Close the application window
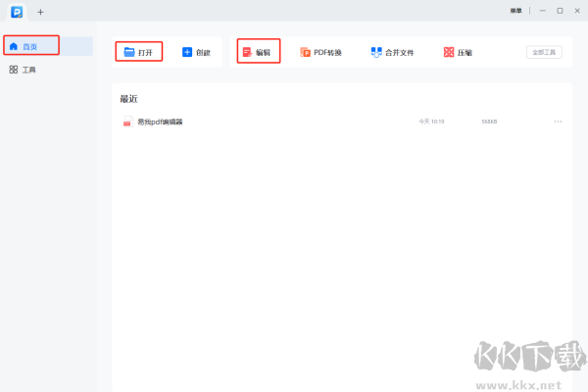Screen dimensions: 588x392 coord(577,11)
